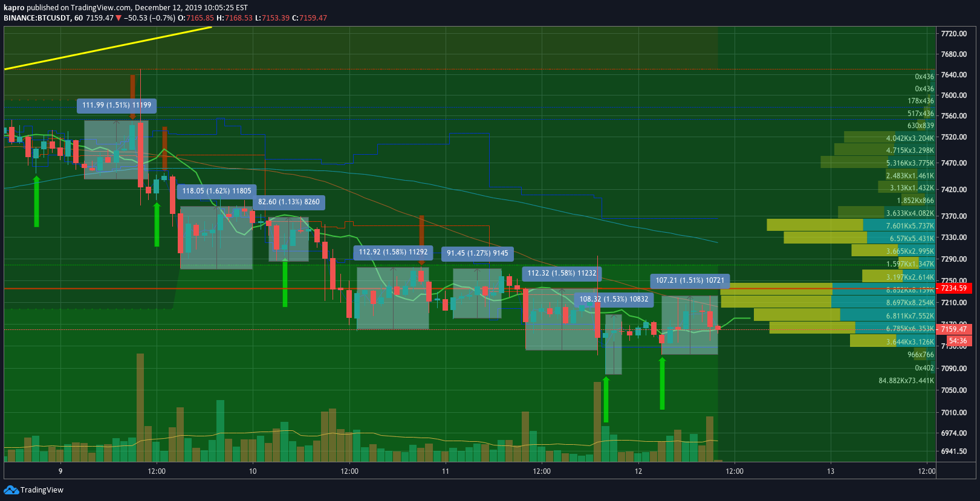Select the '118.05 (1.62%) 11805' measurement label

[x=217, y=191]
